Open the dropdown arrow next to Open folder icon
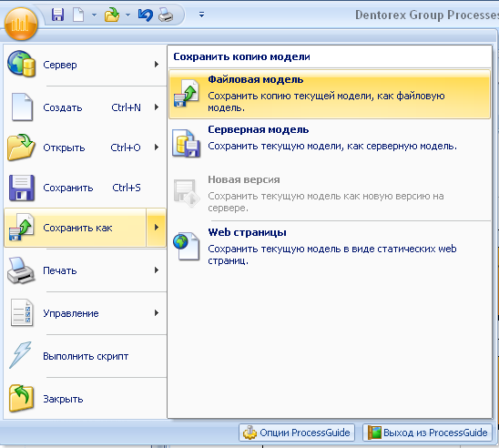The image size is (499, 448). pos(127,15)
